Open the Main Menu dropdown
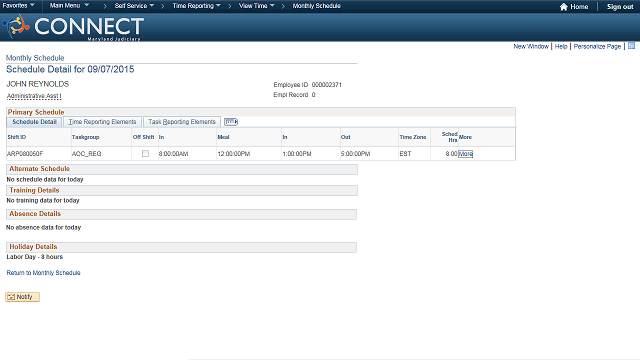This screenshot has height=360, width=640. click(69, 6)
